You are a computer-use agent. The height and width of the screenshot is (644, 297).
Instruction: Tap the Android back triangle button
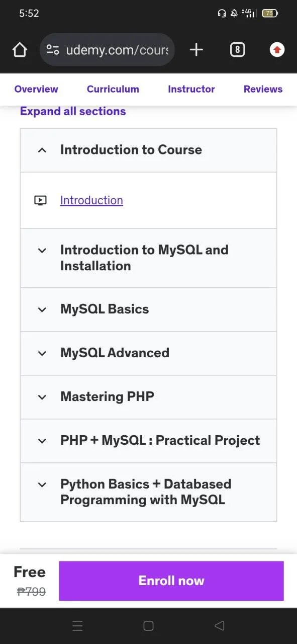click(x=219, y=625)
